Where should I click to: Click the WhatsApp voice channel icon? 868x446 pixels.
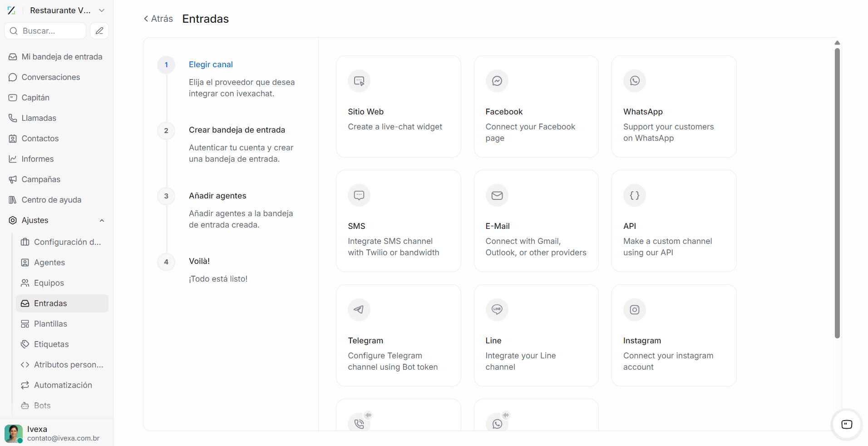click(497, 423)
